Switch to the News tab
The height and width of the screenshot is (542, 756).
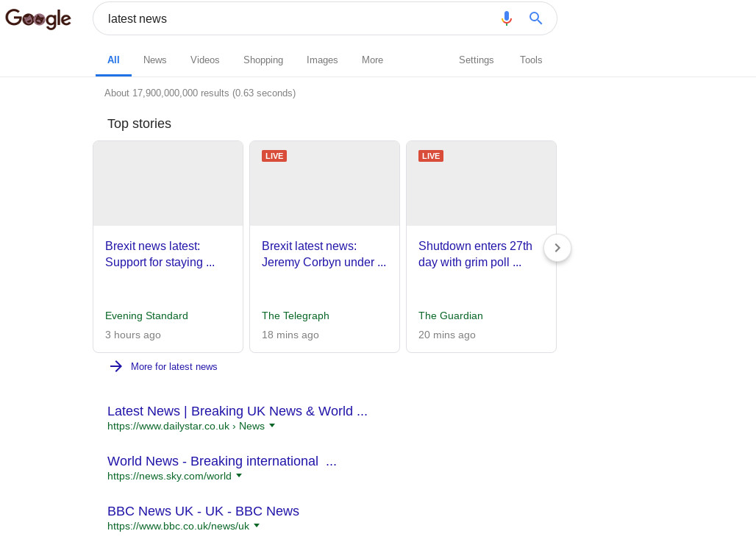pos(154,60)
